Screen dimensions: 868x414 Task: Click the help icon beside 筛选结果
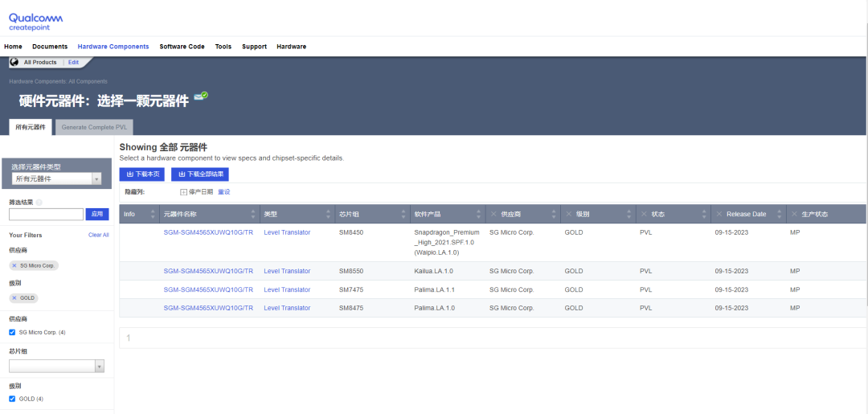tap(39, 203)
